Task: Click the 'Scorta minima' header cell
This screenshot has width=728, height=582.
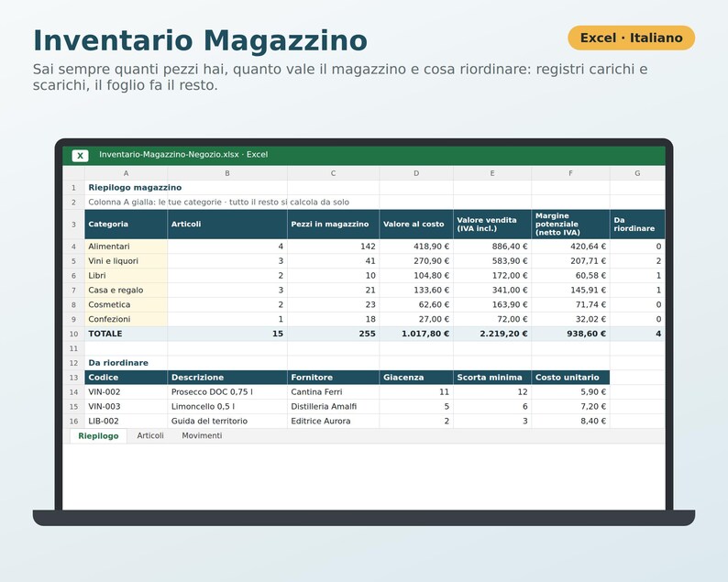Action: coord(492,378)
